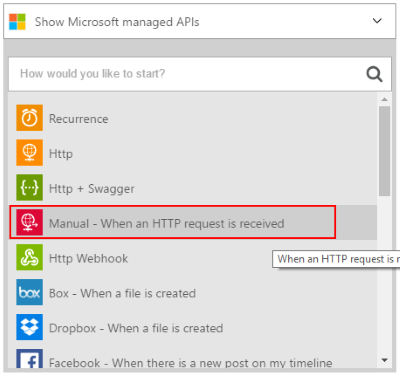This screenshot has width=400, height=377.
Task: Focus the How would you like to start field
Action: pyautogui.click(x=200, y=74)
